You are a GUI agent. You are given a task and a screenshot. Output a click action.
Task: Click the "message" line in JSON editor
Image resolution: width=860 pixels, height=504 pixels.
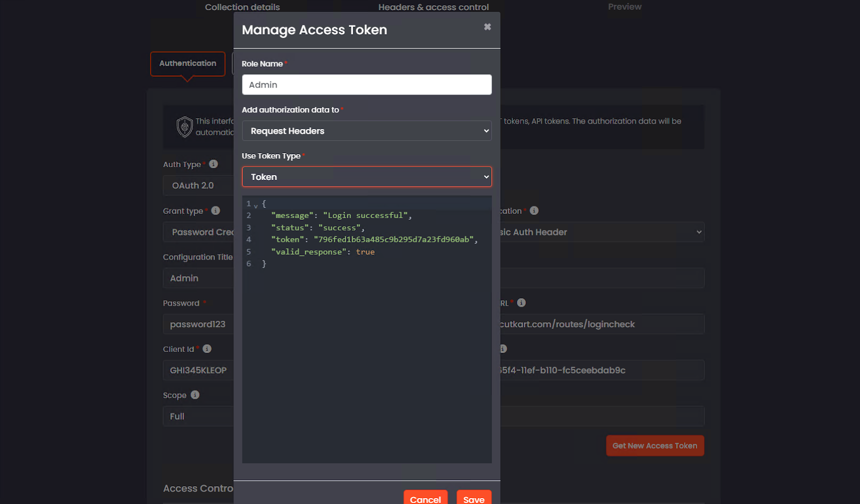tap(341, 215)
